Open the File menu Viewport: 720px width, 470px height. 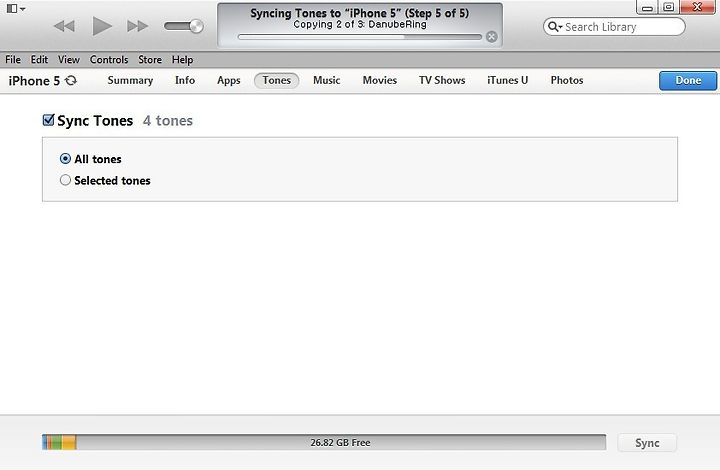pos(13,60)
